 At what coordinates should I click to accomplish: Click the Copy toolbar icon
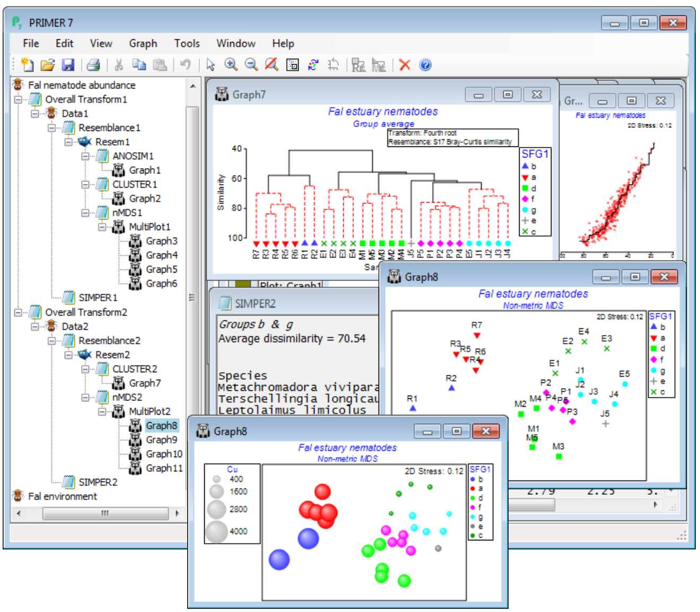(139, 65)
